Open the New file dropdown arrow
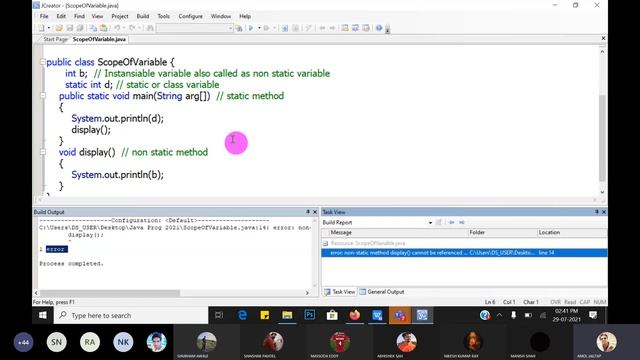Screen dimensions: 640x360 click(x=49, y=28)
